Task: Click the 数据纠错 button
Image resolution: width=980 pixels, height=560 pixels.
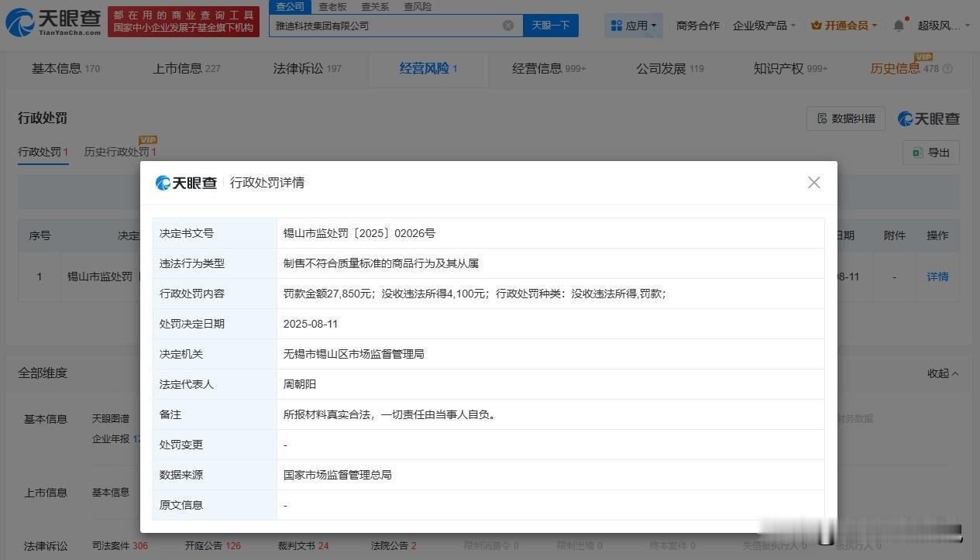Action: (x=846, y=119)
